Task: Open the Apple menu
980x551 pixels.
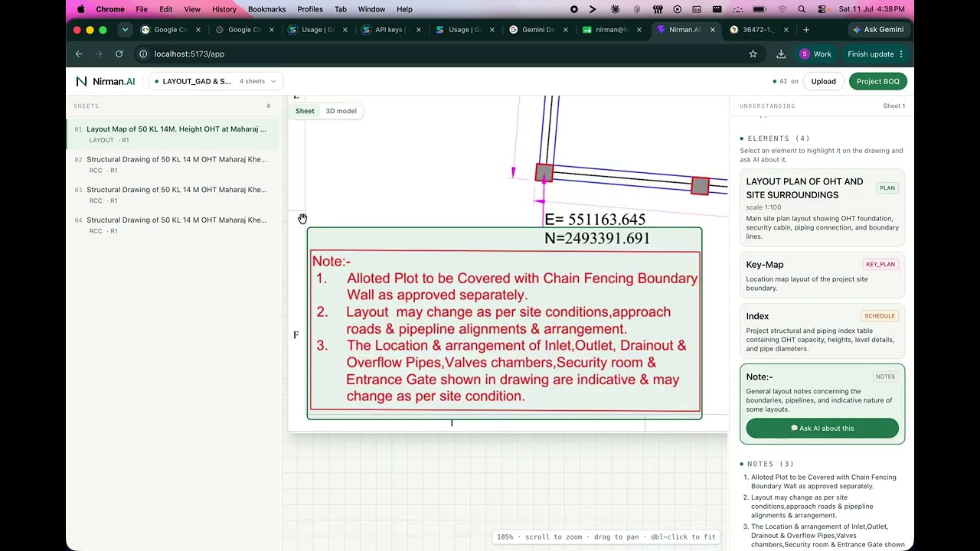Action: [x=80, y=9]
